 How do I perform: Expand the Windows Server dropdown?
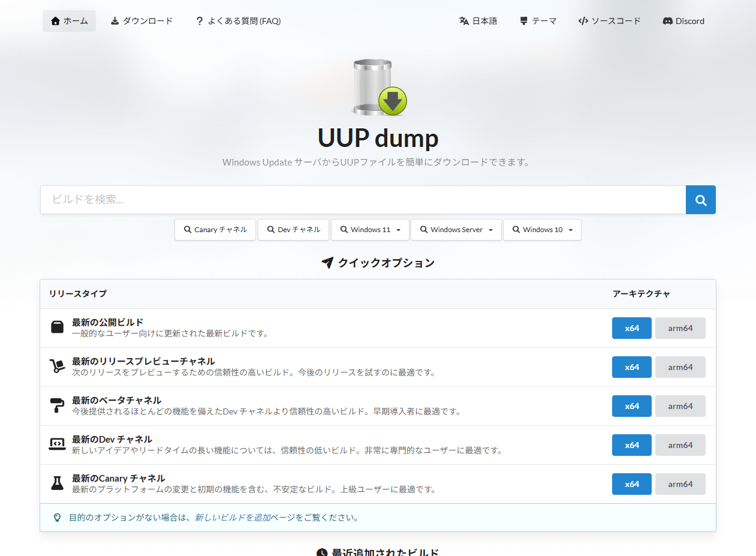coord(456,230)
